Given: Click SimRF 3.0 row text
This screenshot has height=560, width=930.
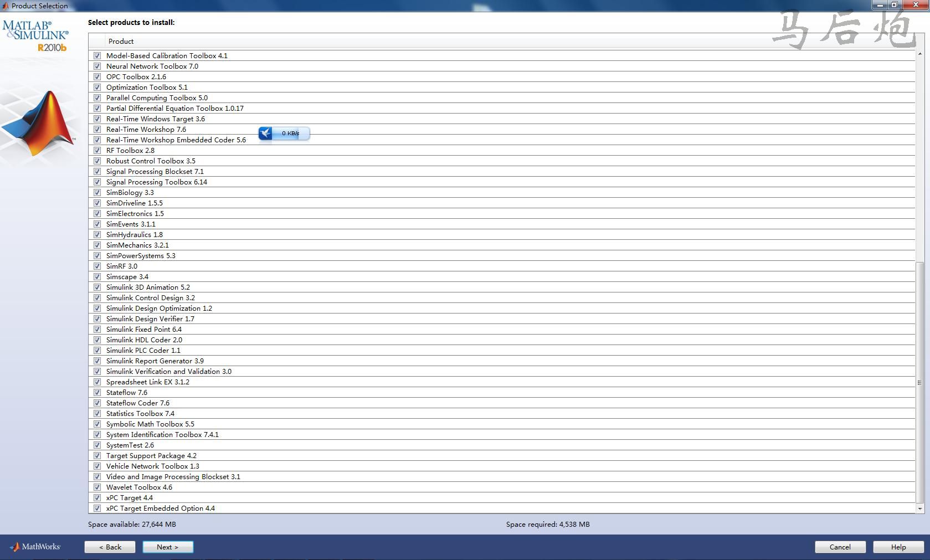Looking at the screenshot, I should (122, 266).
